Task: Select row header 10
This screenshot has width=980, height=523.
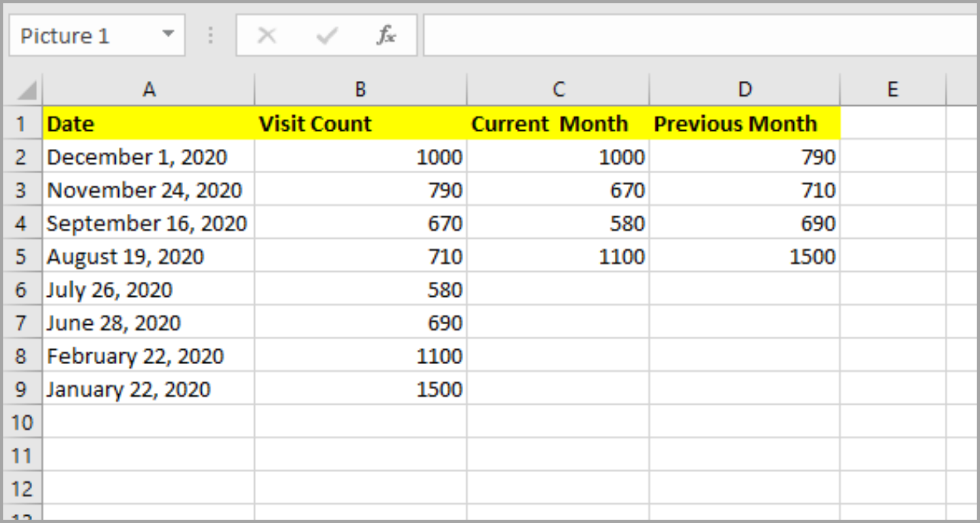Action: coord(23,422)
